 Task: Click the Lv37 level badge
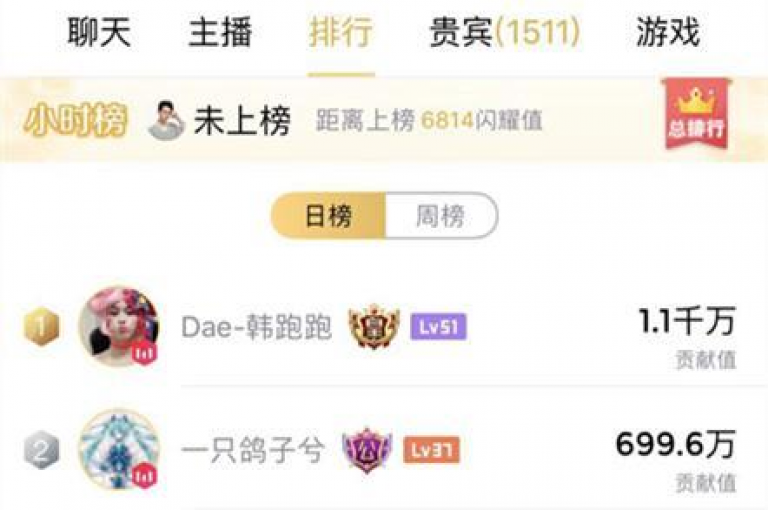(x=431, y=450)
